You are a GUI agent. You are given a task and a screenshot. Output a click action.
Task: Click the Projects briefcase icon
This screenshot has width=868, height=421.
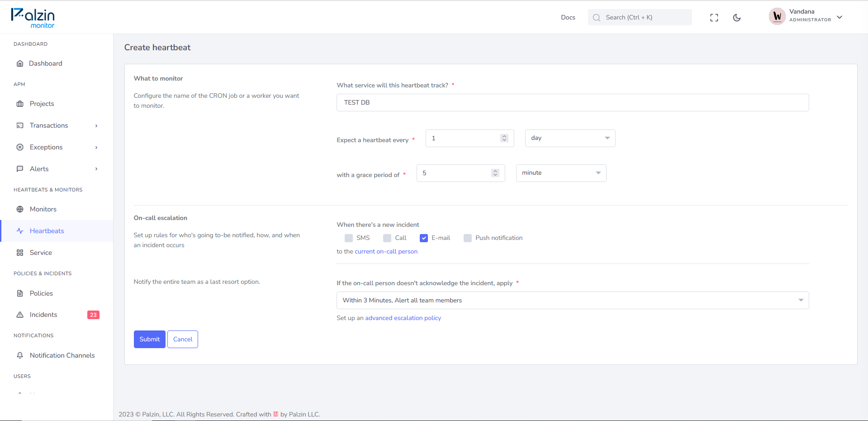(x=20, y=104)
